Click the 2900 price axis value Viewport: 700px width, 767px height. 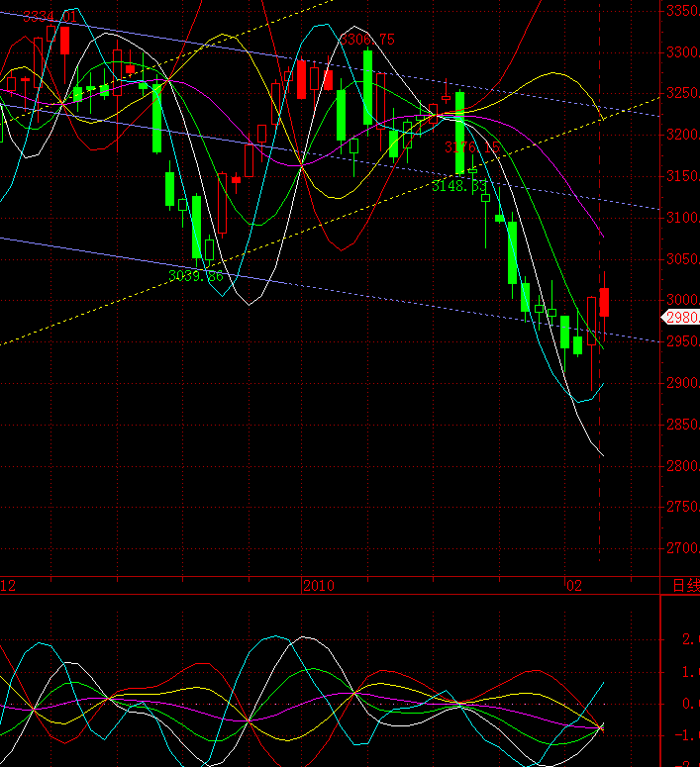(683, 383)
